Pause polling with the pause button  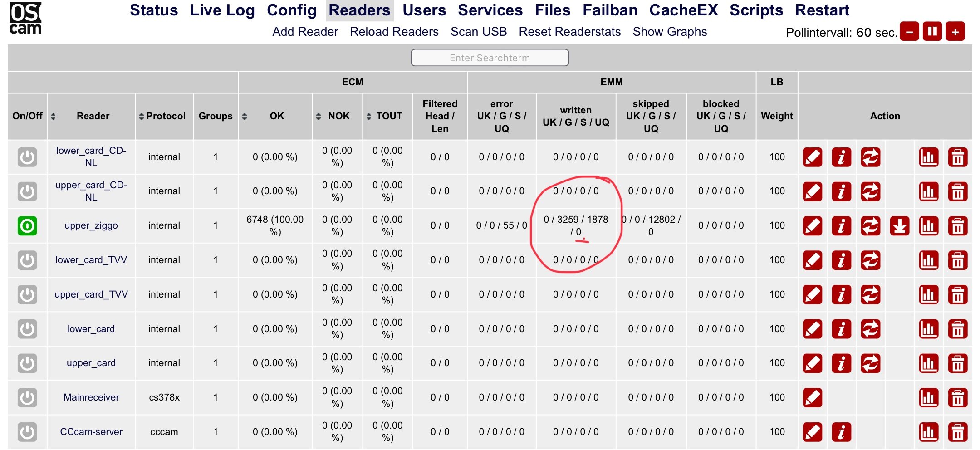(932, 32)
